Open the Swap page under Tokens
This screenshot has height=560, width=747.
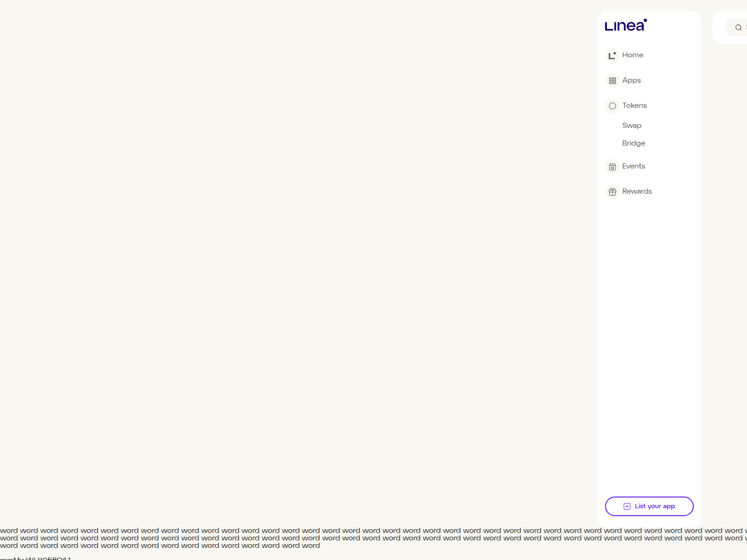pos(632,125)
